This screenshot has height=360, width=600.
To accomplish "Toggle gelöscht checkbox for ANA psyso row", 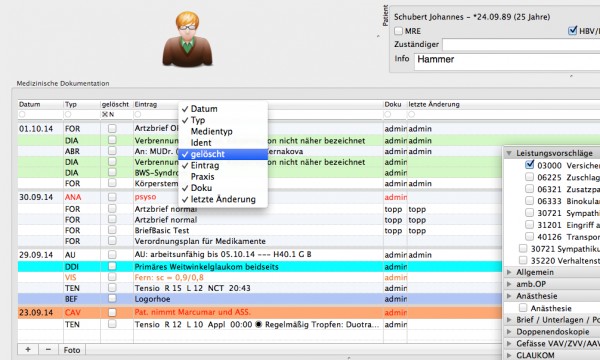I will [x=112, y=197].
